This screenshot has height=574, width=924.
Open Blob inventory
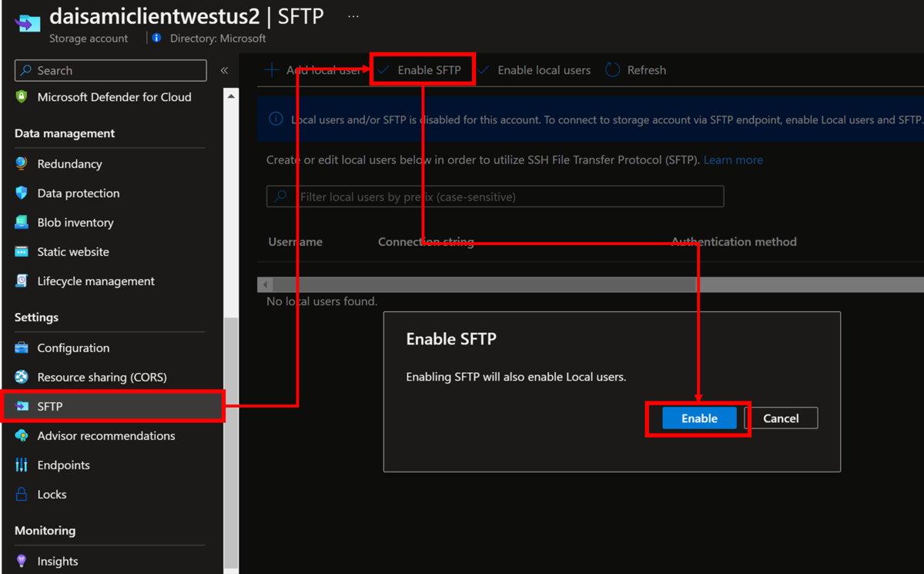point(75,222)
